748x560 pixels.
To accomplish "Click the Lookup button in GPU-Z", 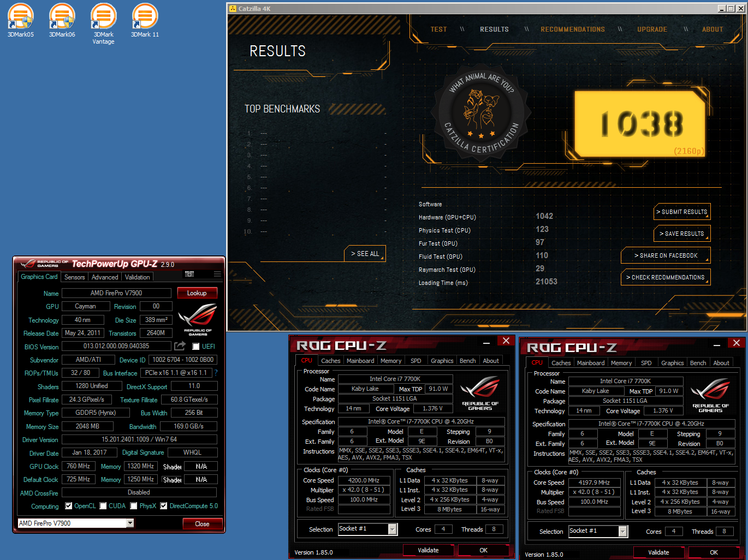I will pos(197,293).
